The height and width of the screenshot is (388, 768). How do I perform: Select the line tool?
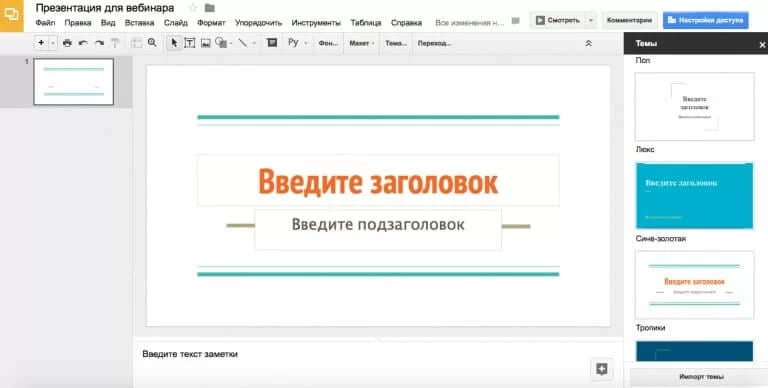coord(242,43)
